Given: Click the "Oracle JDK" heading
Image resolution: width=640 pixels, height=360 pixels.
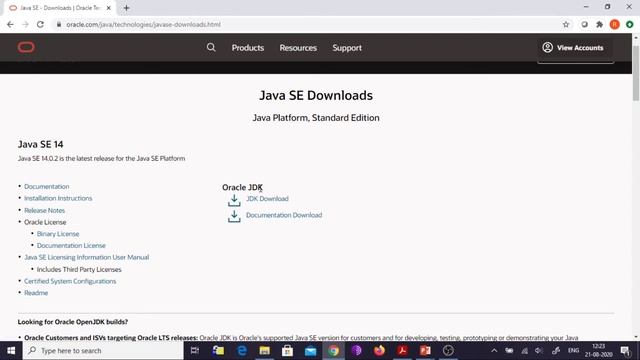Looking at the screenshot, I should 242,187.
